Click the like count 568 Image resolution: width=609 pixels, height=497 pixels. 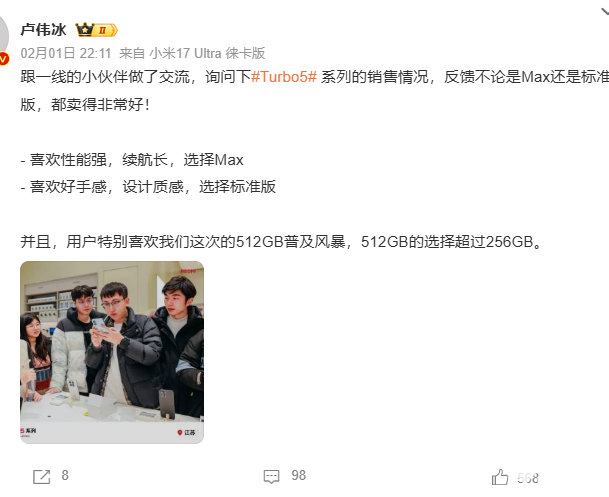[528, 478]
